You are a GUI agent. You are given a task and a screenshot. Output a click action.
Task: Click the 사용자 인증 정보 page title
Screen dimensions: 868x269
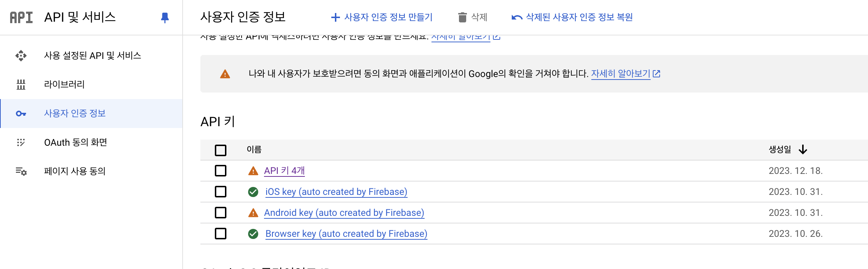pyautogui.click(x=243, y=17)
